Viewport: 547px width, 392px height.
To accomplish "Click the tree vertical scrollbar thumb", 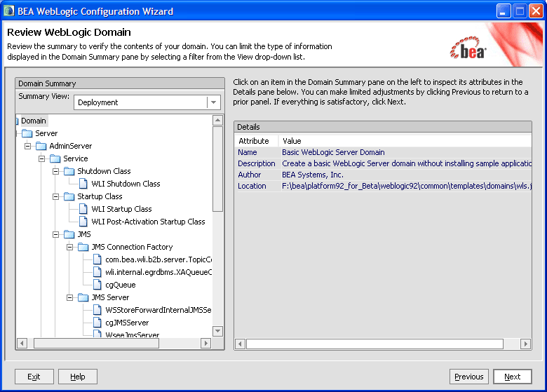I will (217, 169).
